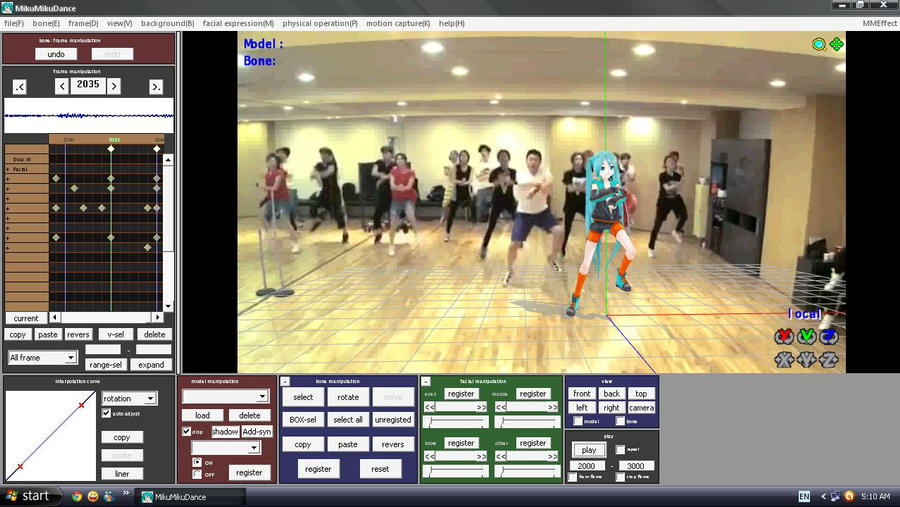Click the range-sel button

click(x=106, y=365)
